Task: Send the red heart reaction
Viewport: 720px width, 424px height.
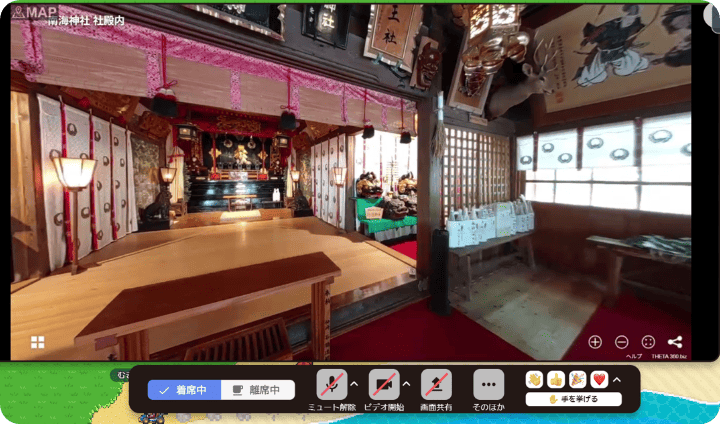Action: click(599, 379)
